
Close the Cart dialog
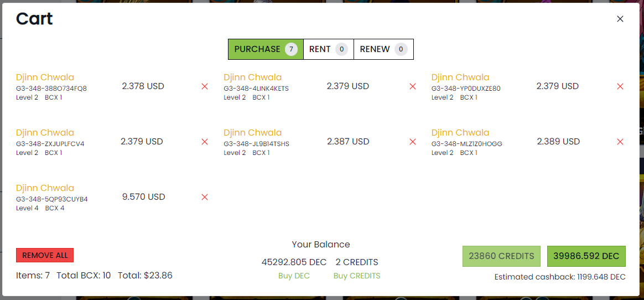pos(620,19)
